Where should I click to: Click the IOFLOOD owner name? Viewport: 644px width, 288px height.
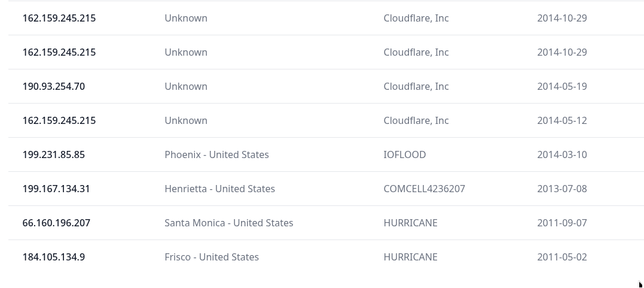pyautogui.click(x=405, y=154)
